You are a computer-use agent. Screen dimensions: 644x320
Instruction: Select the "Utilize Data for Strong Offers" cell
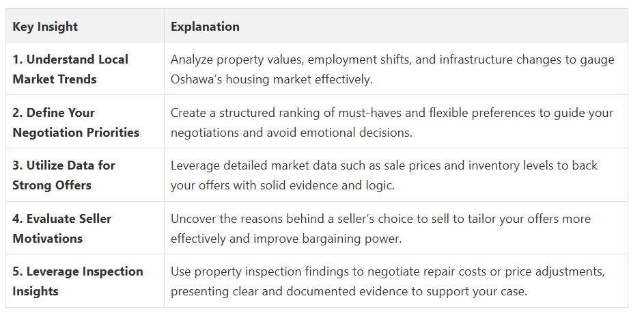tap(64, 175)
